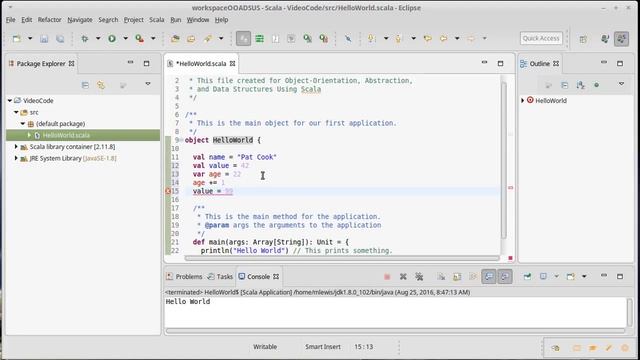Select the *HelloWorld.scala editor tab
This screenshot has width=640, height=360.
[x=201, y=64]
